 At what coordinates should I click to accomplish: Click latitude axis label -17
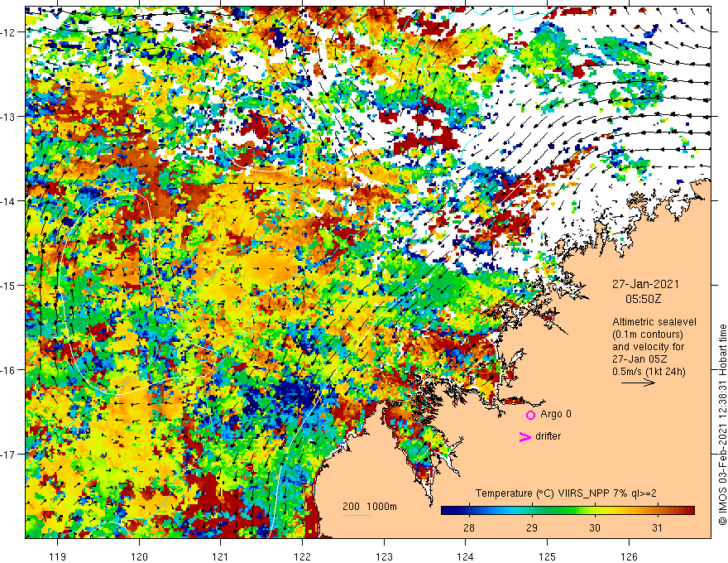pyautogui.click(x=9, y=455)
